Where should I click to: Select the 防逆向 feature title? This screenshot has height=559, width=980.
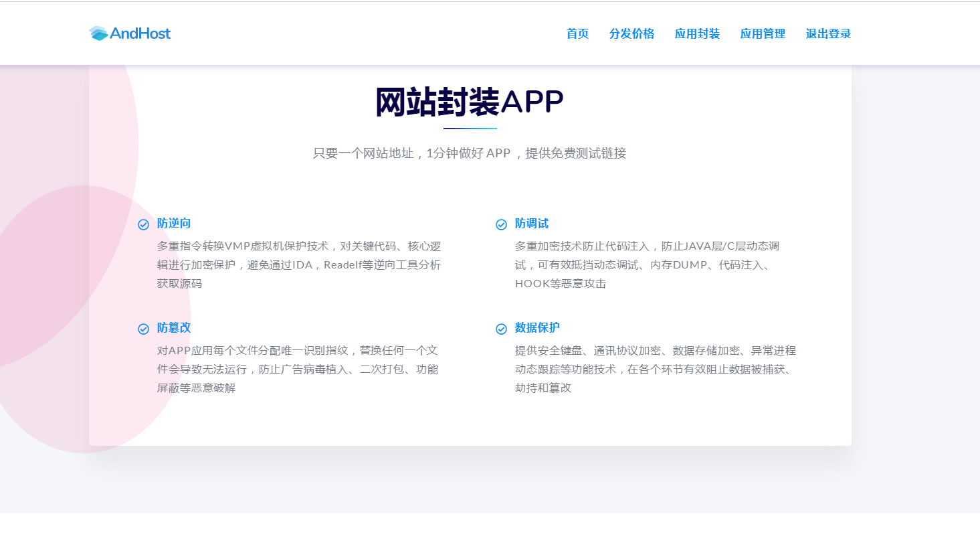[x=174, y=224]
